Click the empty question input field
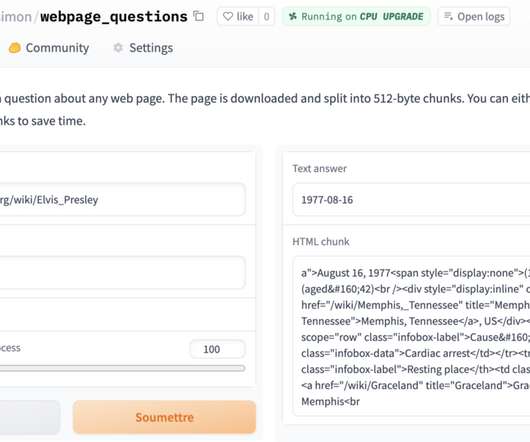Screen dimensions: 530x442 pos(122,273)
